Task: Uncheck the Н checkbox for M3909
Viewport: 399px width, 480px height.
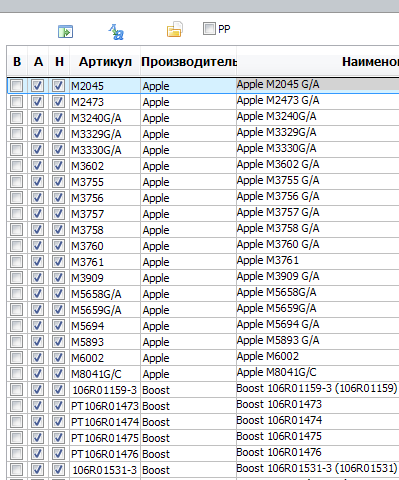Action: pyautogui.click(x=59, y=278)
